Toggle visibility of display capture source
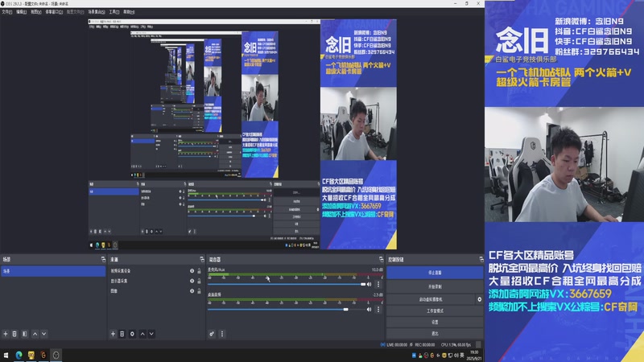 pos(192,281)
